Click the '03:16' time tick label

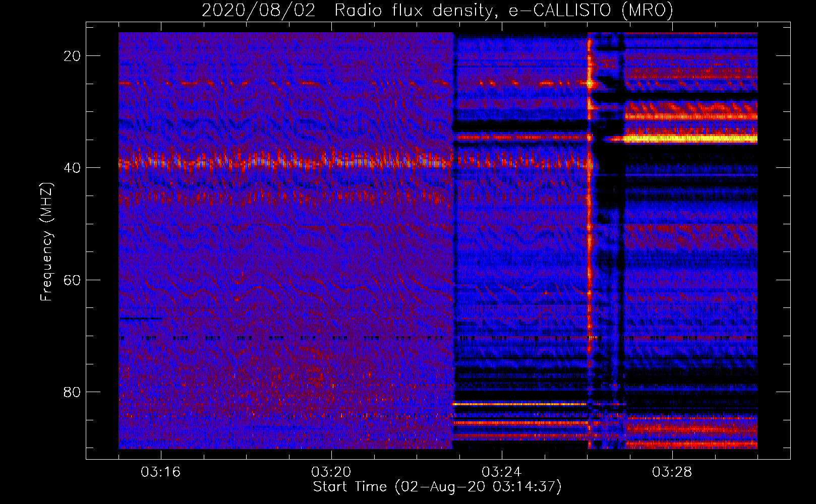tap(160, 472)
